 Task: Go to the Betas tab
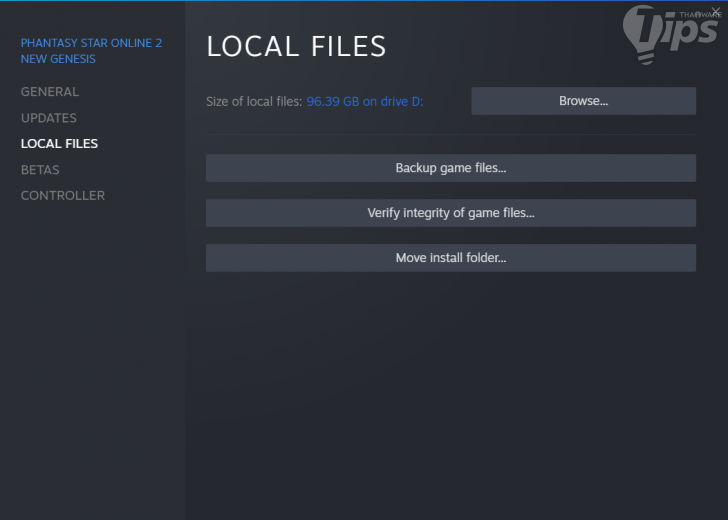(x=40, y=170)
